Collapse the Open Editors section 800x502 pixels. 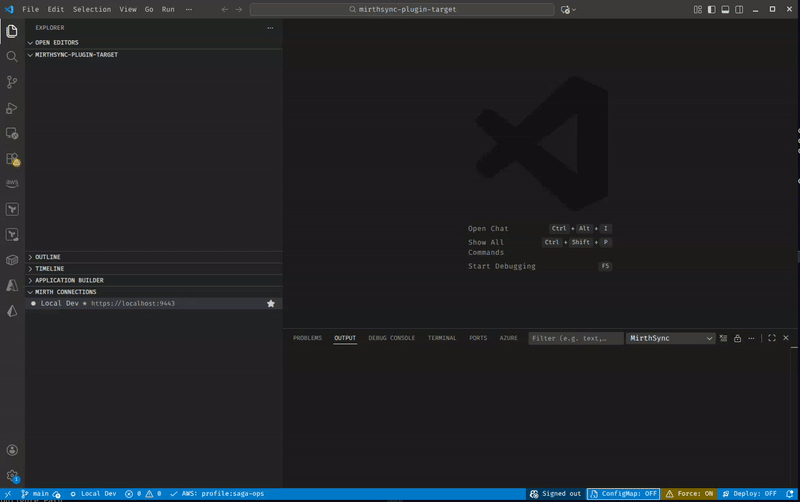coord(154,43)
